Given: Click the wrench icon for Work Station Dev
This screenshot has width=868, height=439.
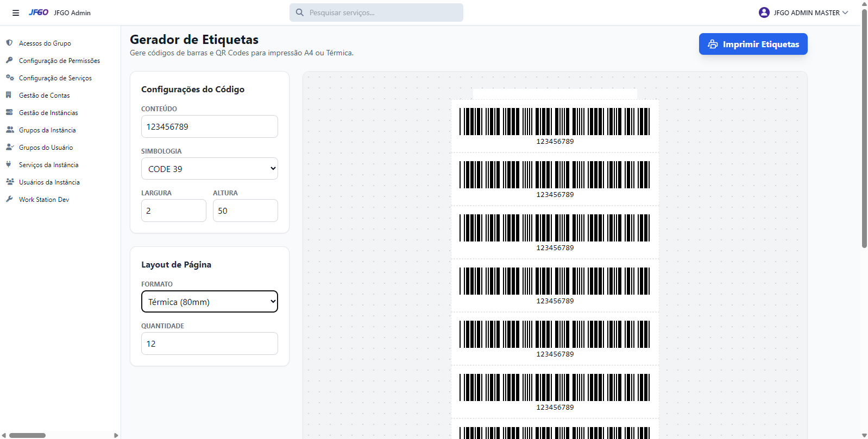Looking at the screenshot, I should pyautogui.click(x=9, y=199).
